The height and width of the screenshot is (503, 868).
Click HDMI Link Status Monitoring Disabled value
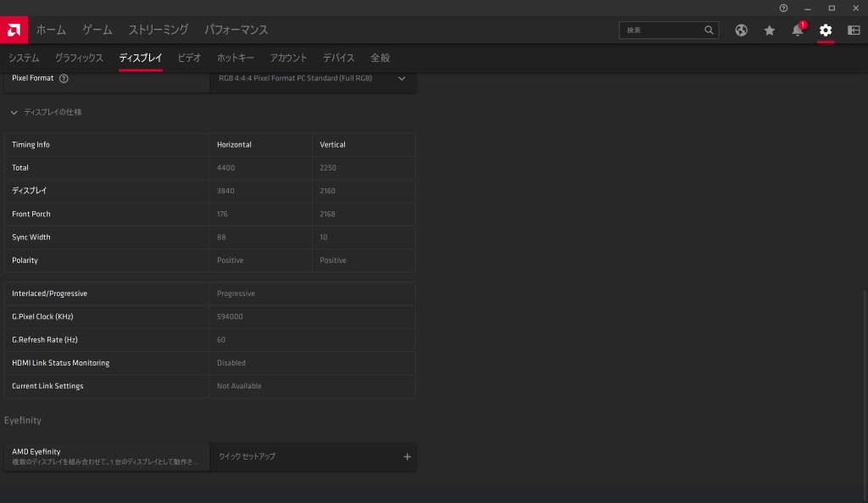[231, 363]
